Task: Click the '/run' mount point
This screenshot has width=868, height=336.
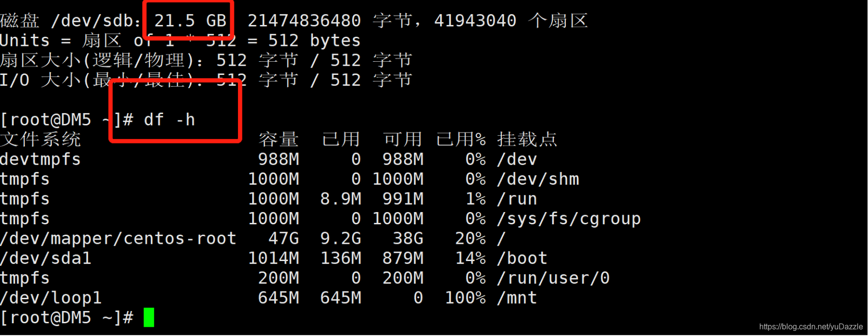Action: click(517, 199)
